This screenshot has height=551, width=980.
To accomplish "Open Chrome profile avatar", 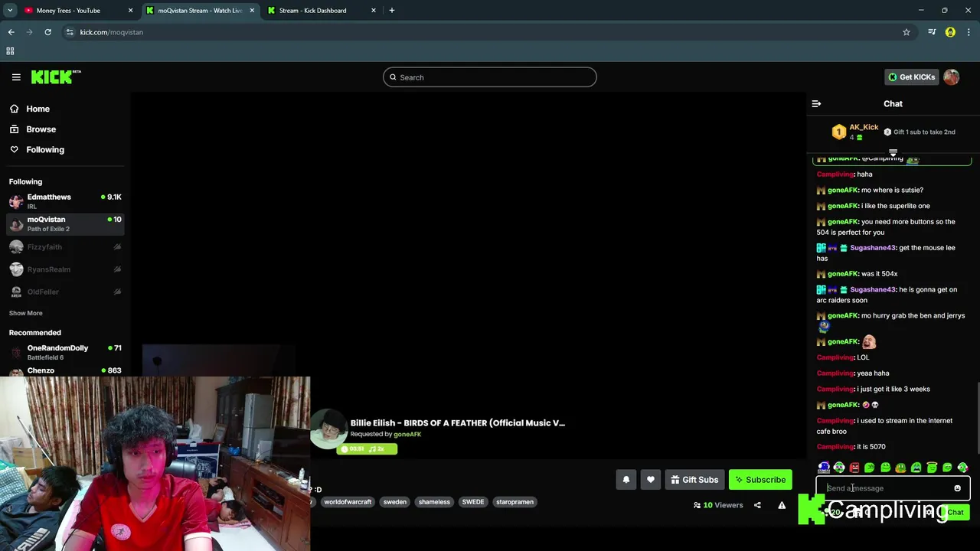I will pyautogui.click(x=950, y=32).
